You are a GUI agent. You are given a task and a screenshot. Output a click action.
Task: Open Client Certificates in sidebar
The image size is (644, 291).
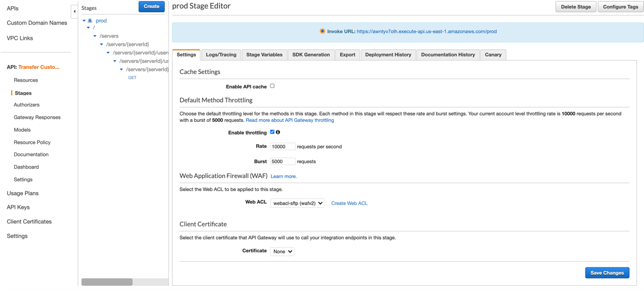click(x=29, y=221)
